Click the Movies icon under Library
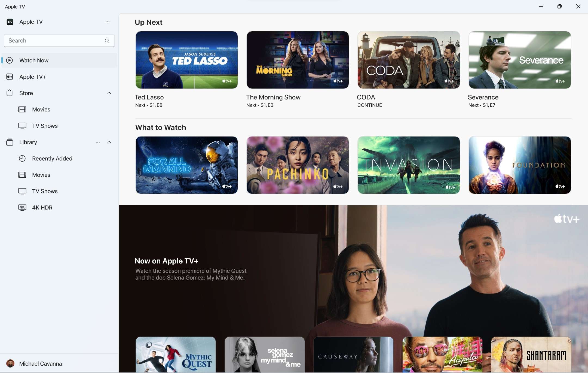Screen dimensions: 588x373 pyautogui.click(x=22, y=175)
